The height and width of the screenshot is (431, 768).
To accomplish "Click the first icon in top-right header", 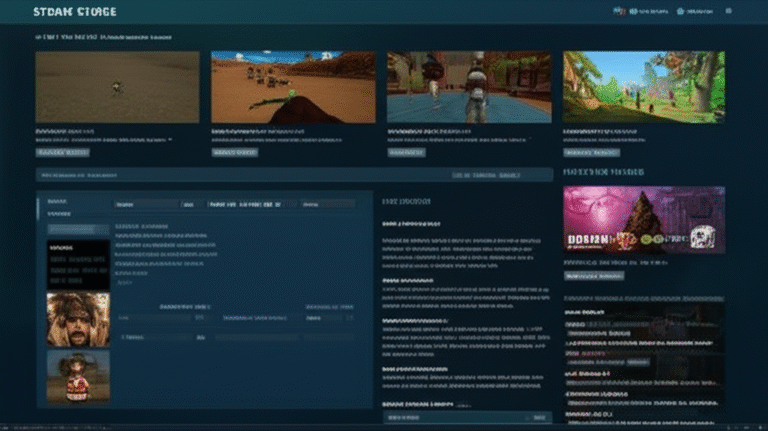I will 619,12.
